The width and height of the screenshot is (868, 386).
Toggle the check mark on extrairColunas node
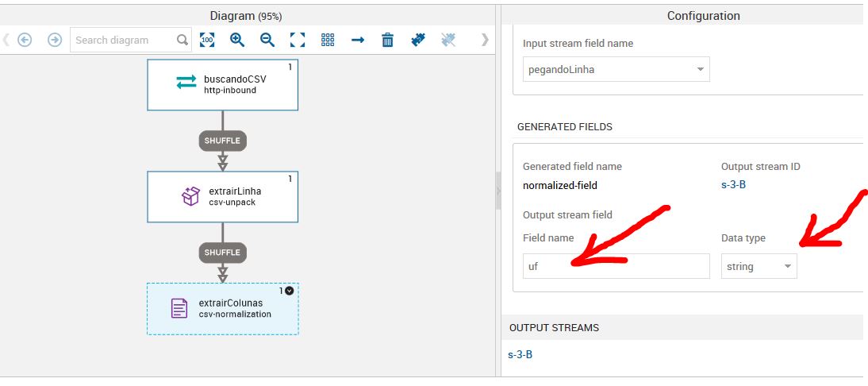[289, 291]
